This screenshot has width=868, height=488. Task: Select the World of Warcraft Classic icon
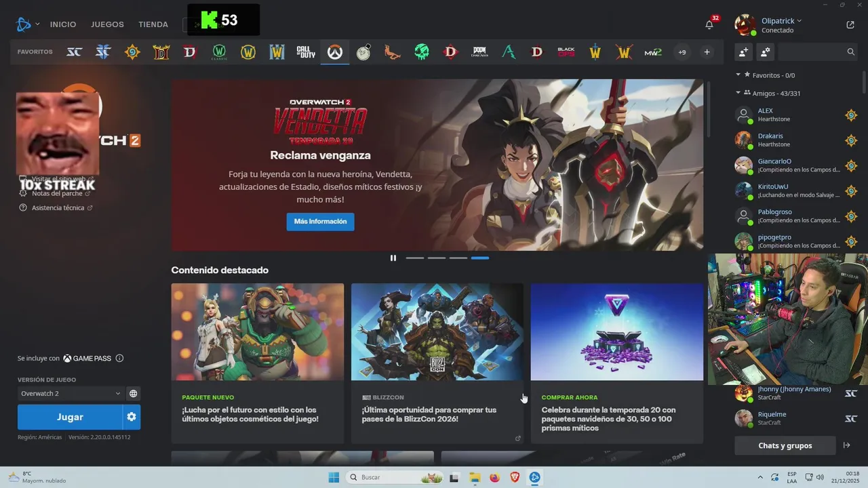click(219, 52)
